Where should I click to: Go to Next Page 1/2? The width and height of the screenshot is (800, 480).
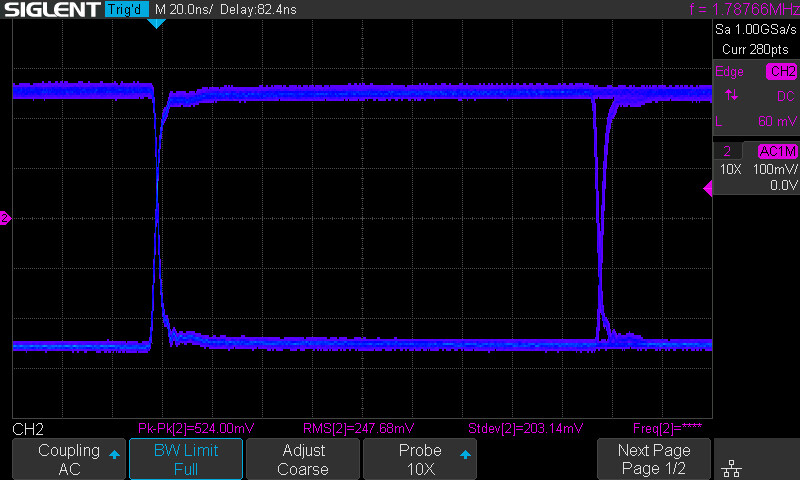[x=654, y=459]
